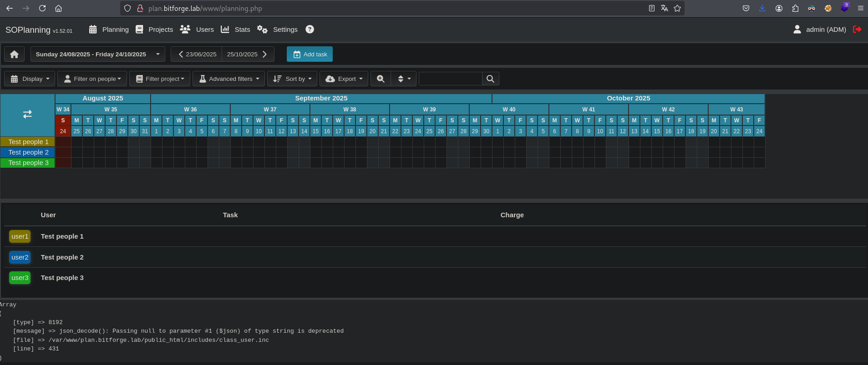Click the swap arrows icon in planning grid
Viewport: 868px width, 365px height.
27,115
